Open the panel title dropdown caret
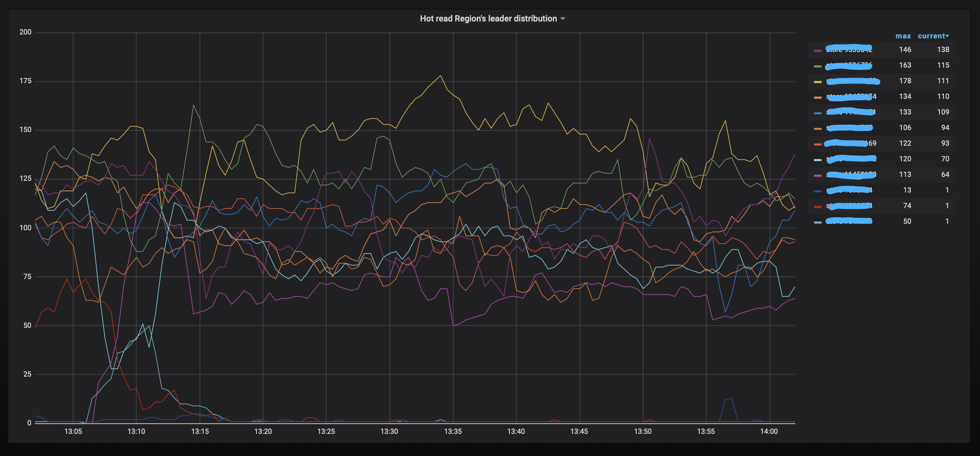 [563, 19]
